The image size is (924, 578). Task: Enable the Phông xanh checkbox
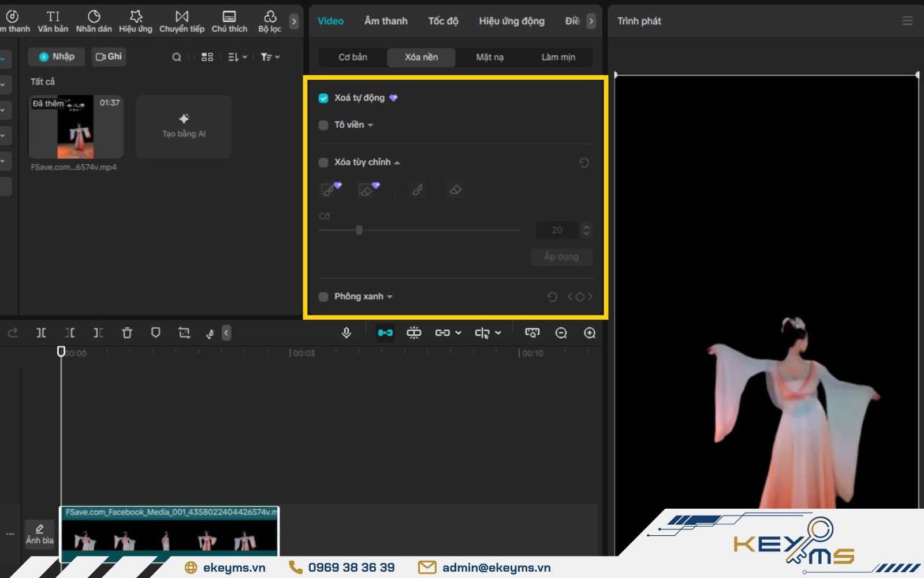tap(323, 297)
